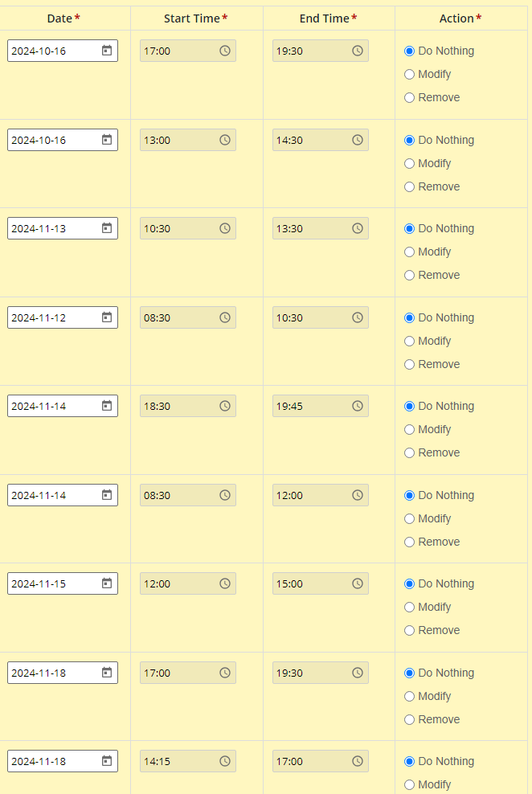532x794 pixels.
Task: Open calendar picker for 2024-11-12 date
Action: (x=107, y=317)
